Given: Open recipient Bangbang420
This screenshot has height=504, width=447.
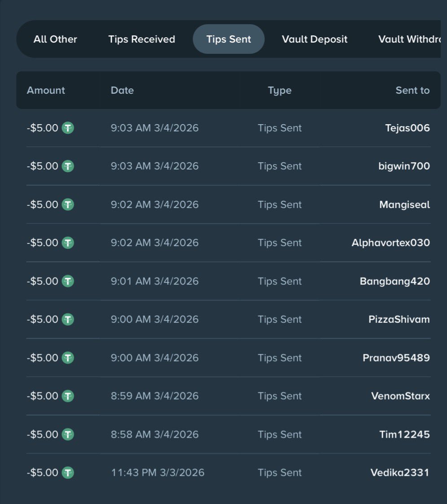Looking at the screenshot, I should coord(395,281).
